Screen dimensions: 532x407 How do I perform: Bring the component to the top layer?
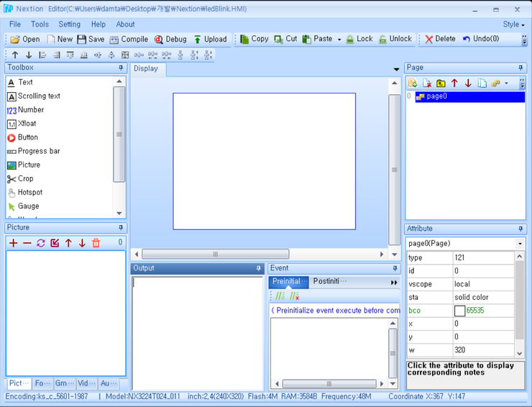pos(15,55)
